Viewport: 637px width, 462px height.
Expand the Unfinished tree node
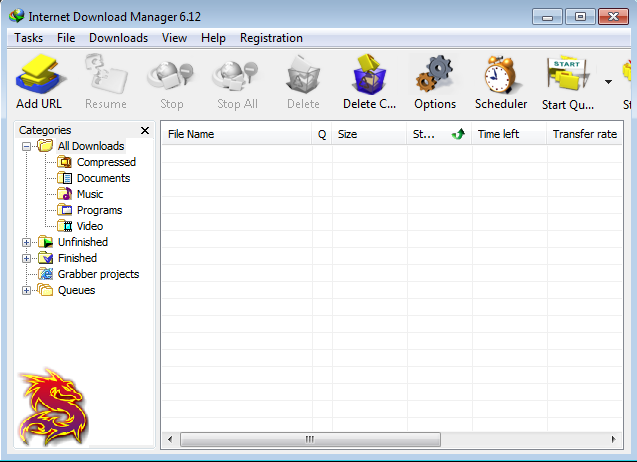[x=26, y=243]
